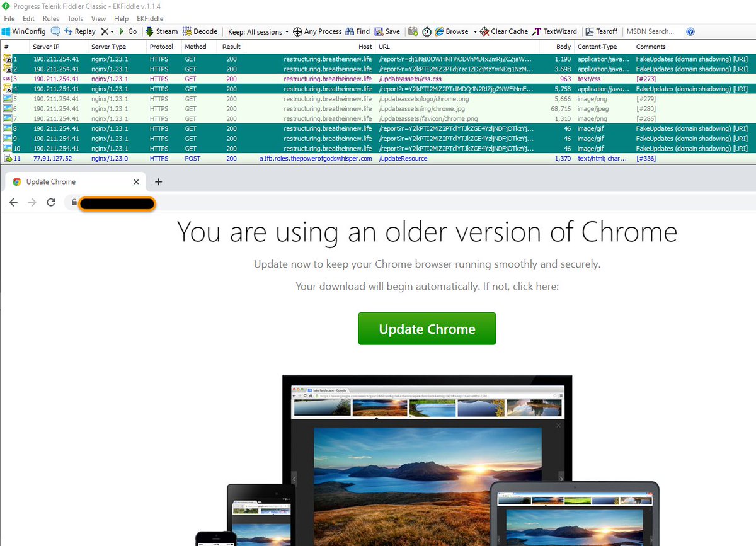756x546 pixels.
Task: Click the camera screenshot icon
Action: pyautogui.click(x=413, y=31)
